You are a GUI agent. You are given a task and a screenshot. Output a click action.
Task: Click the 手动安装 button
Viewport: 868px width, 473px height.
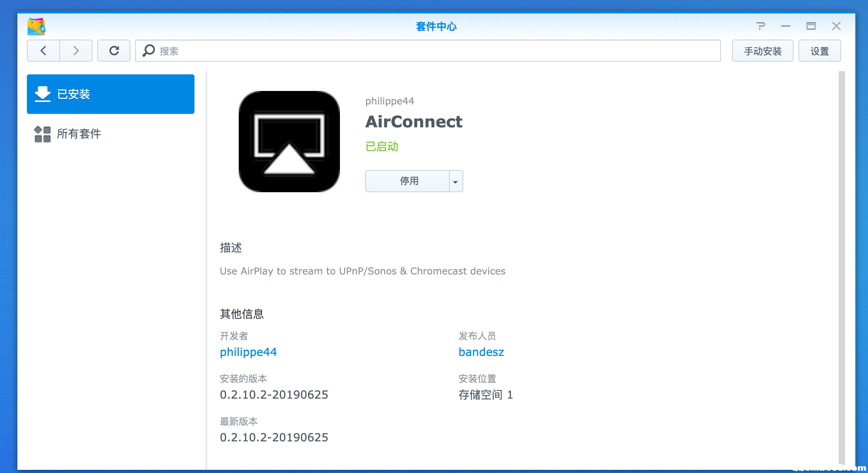(x=762, y=51)
